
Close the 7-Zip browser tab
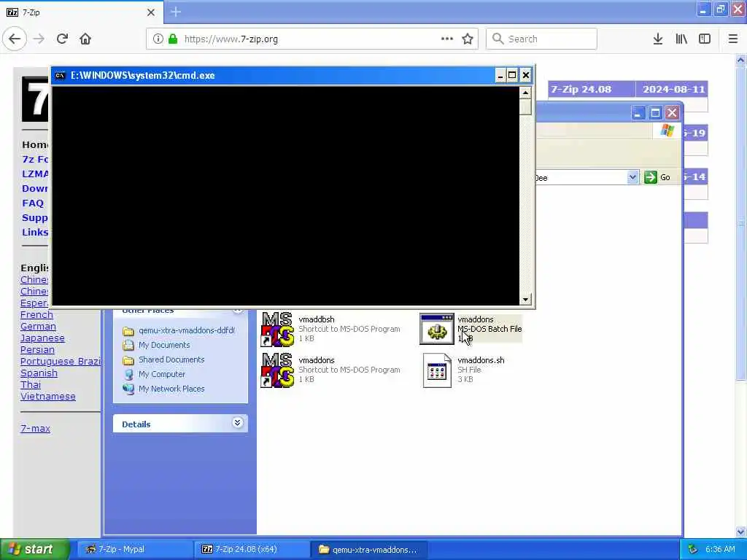click(x=151, y=12)
